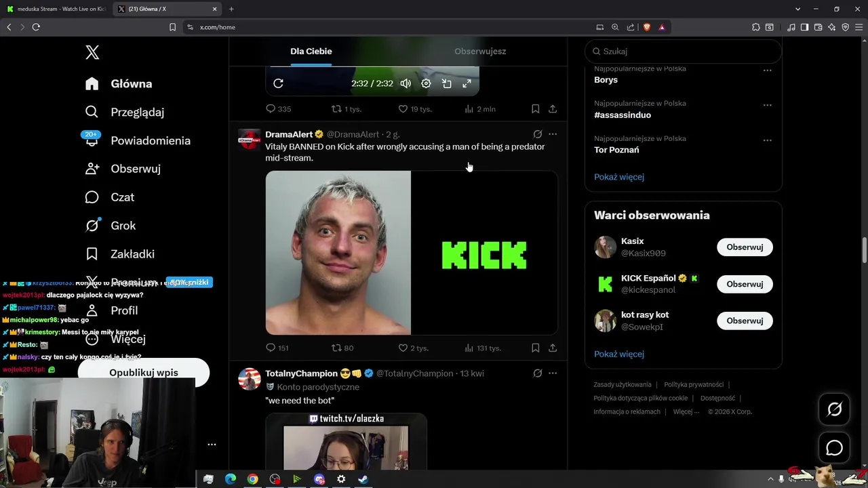Show more trends with Pokaż więcej
Screen dimensions: 868x488
pyautogui.click(x=619, y=177)
